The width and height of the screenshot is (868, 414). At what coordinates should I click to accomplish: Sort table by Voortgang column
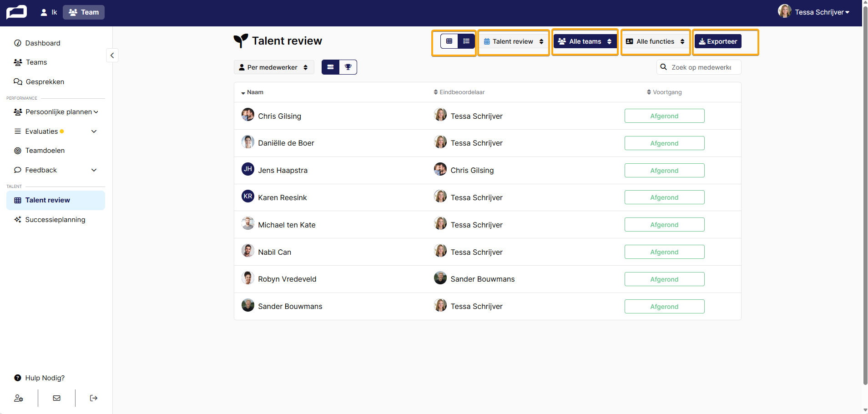(664, 92)
